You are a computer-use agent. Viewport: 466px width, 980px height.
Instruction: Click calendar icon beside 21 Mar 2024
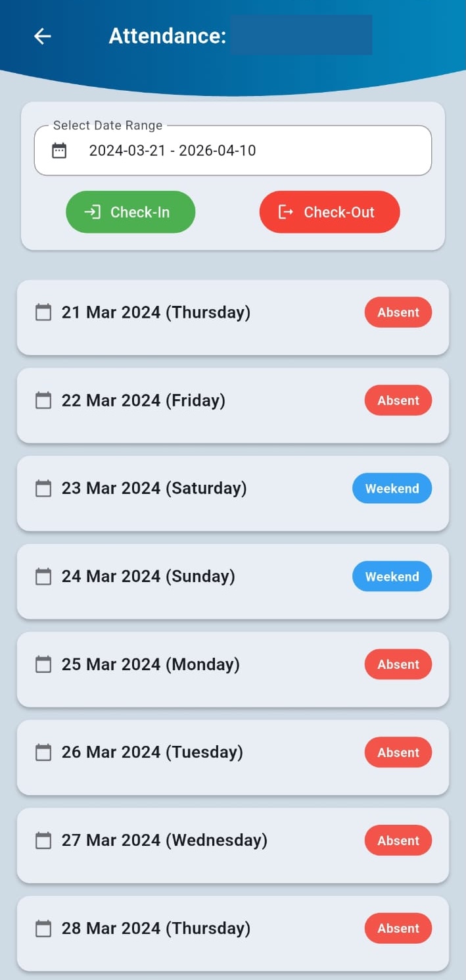(43, 312)
